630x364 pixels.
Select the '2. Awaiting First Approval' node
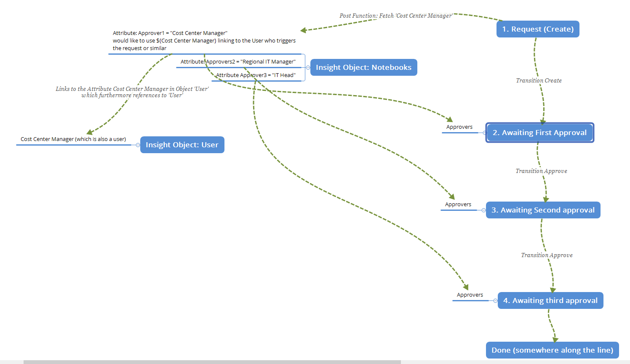[x=539, y=133]
